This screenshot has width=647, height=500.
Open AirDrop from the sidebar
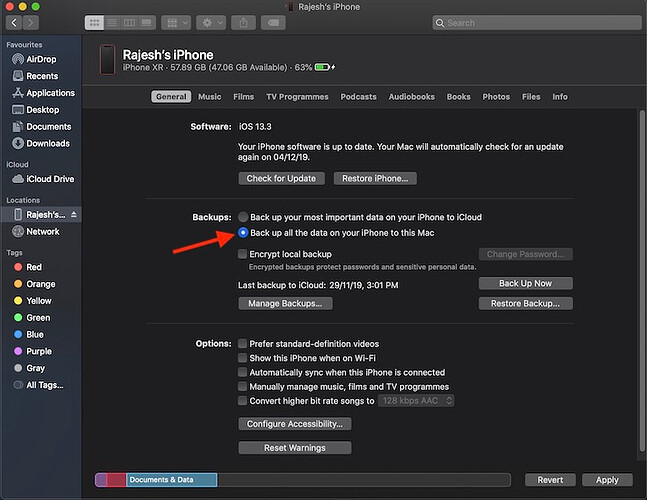[42, 60]
